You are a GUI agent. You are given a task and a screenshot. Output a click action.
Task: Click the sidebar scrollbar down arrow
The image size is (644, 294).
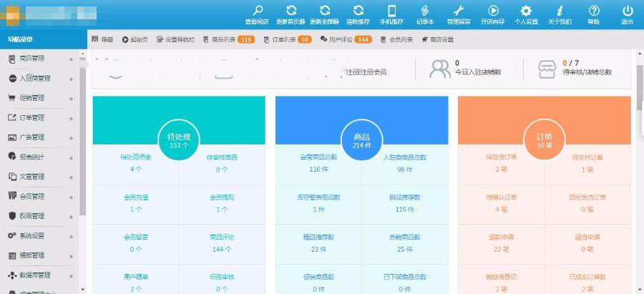coord(83,290)
